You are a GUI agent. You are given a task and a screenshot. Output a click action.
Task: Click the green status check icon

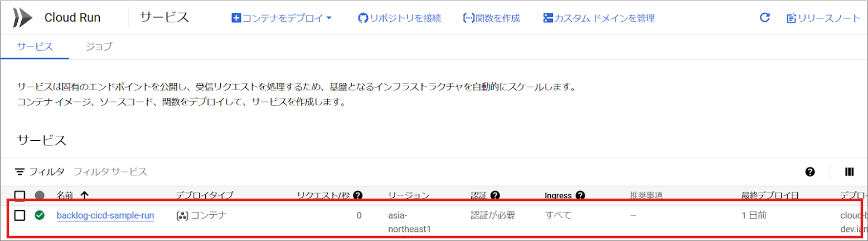click(40, 215)
